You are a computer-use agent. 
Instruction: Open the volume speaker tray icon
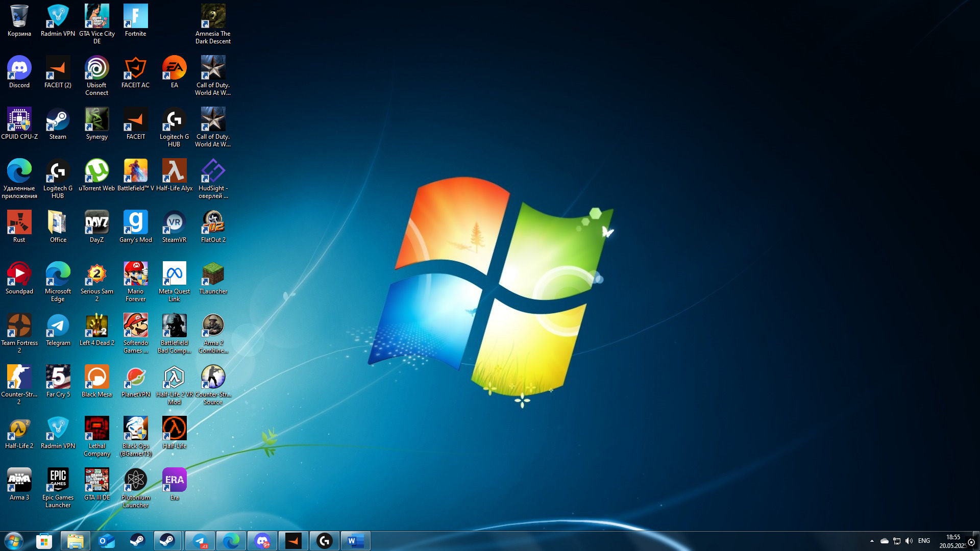click(909, 541)
